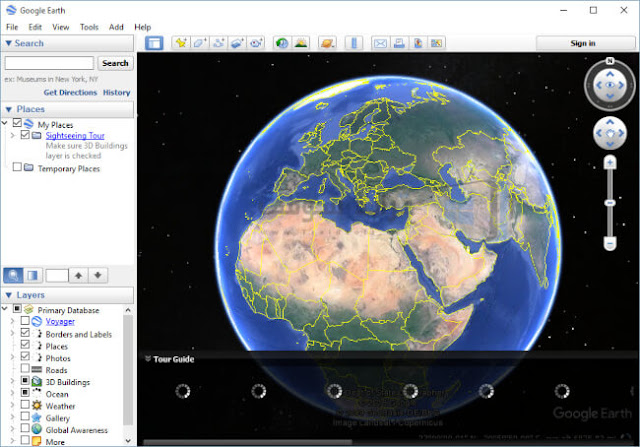The image size is (640, 447).
Task: Open the Tools menu
Action: click(89, 27)
